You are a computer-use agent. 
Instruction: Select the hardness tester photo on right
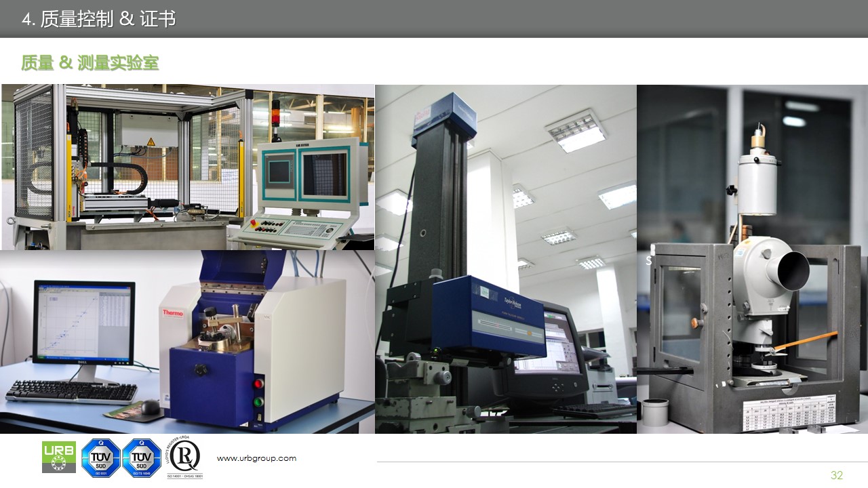[752, 259]
